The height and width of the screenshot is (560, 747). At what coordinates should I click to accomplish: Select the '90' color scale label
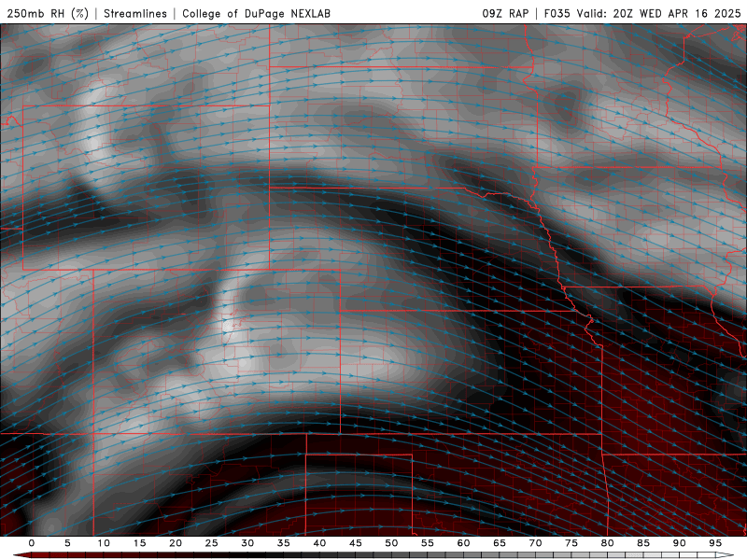(x=680, y=543)
